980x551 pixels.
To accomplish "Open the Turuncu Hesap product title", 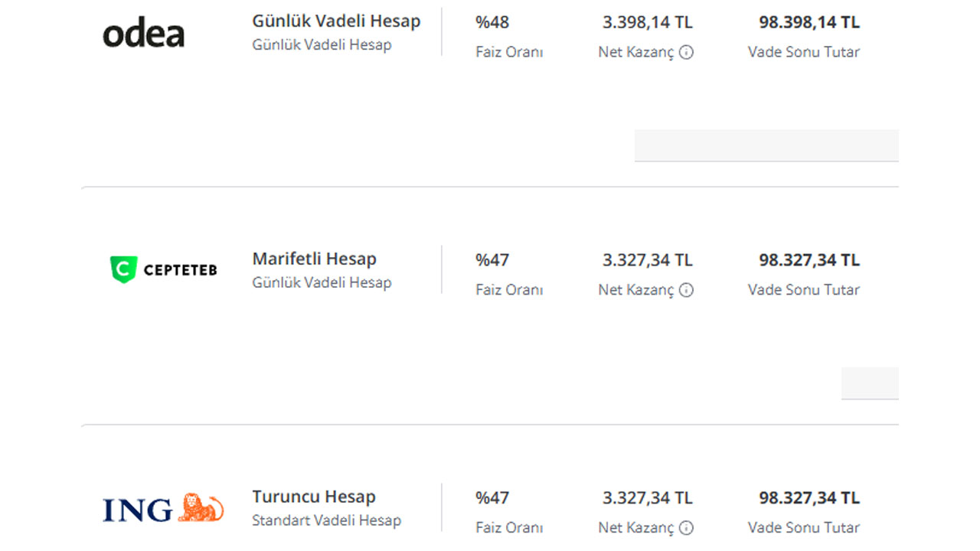I will (x=314, y=497).
